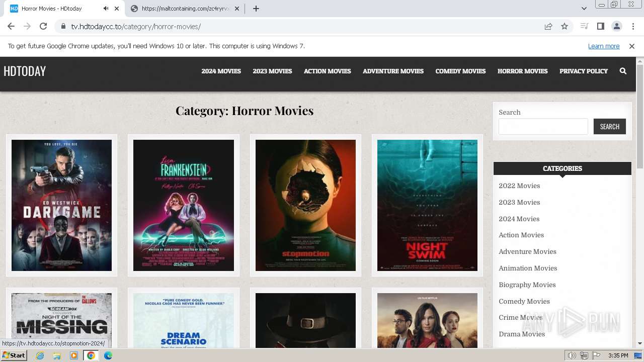
Task: Select Animation Movies category
Action: (528, 268)
